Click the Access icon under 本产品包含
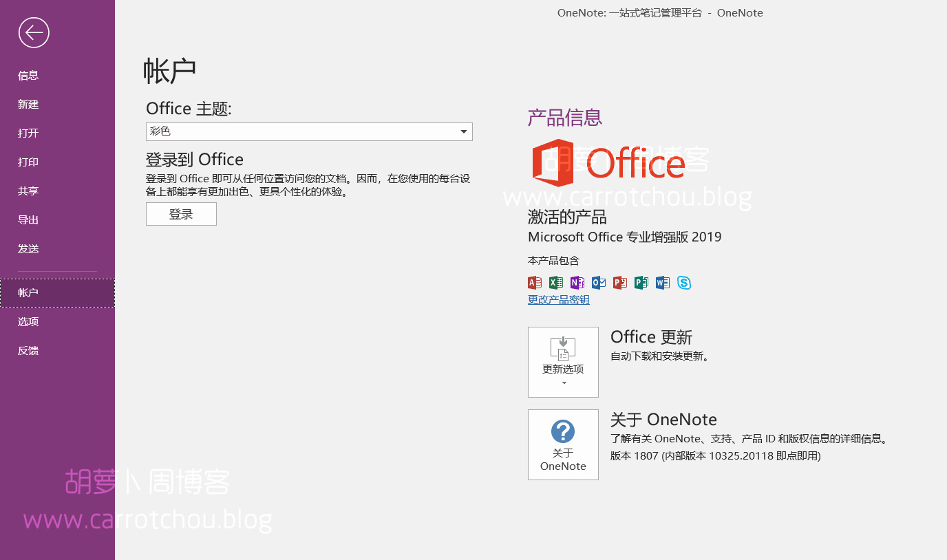Image resolution: width=947 pixels, height=560 pixels. coord(535,283)
